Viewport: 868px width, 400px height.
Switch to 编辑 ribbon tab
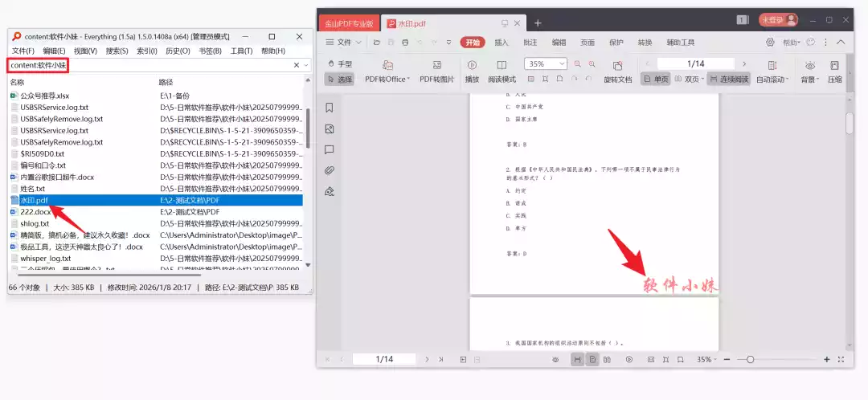point(559,42)
